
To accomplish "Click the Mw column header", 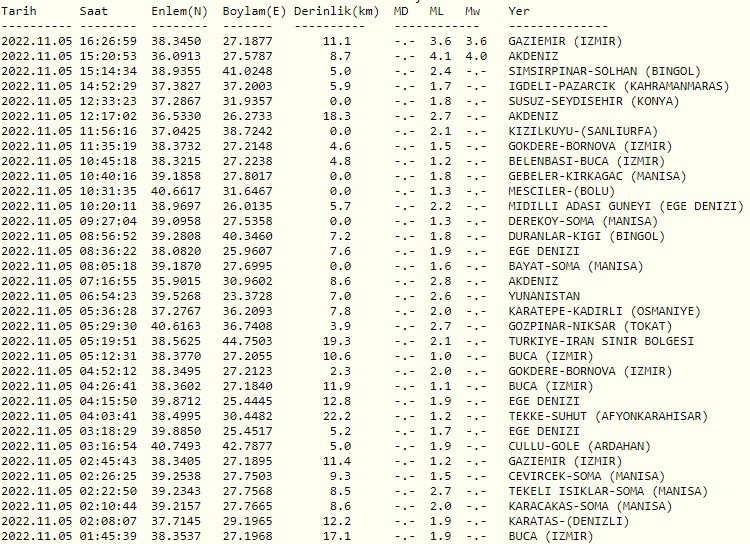I will pyautogui.click(x=473, y=10).
